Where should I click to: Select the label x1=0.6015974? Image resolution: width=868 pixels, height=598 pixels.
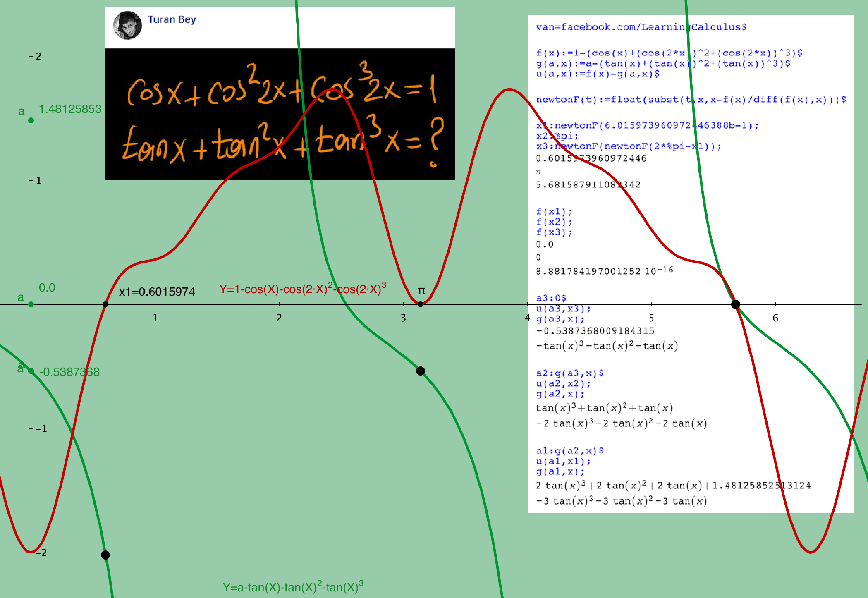[157, 292]
